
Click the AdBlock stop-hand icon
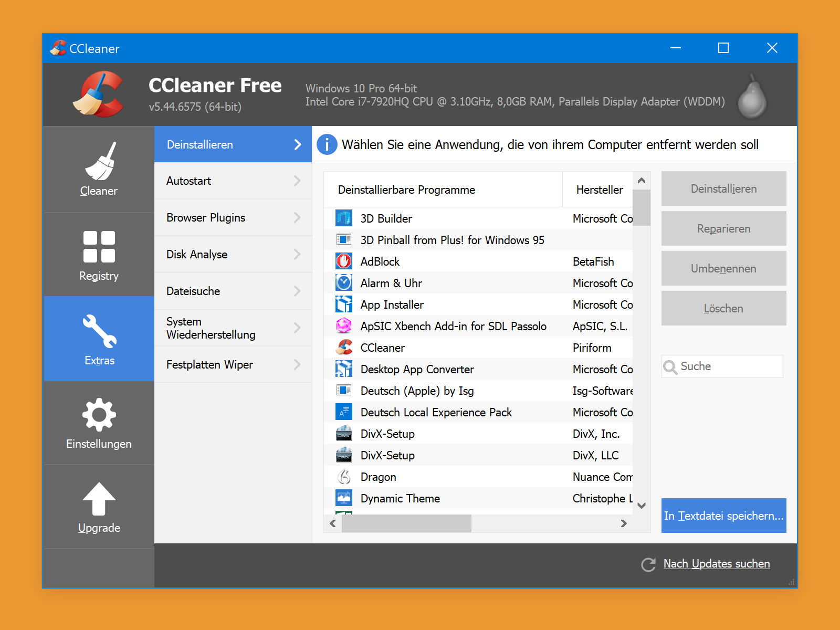click(344, 261)
